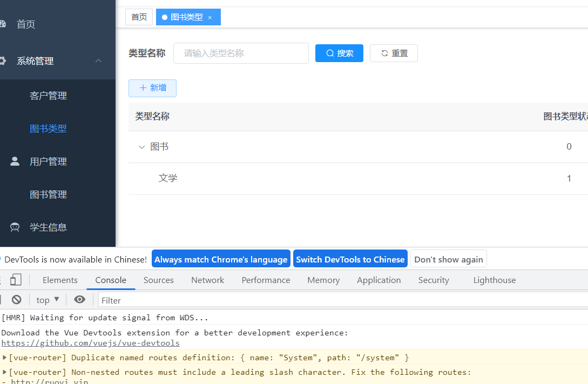588x384 pixels.
Task: Focus the console Filter input
Action: (x=343, y=300)
